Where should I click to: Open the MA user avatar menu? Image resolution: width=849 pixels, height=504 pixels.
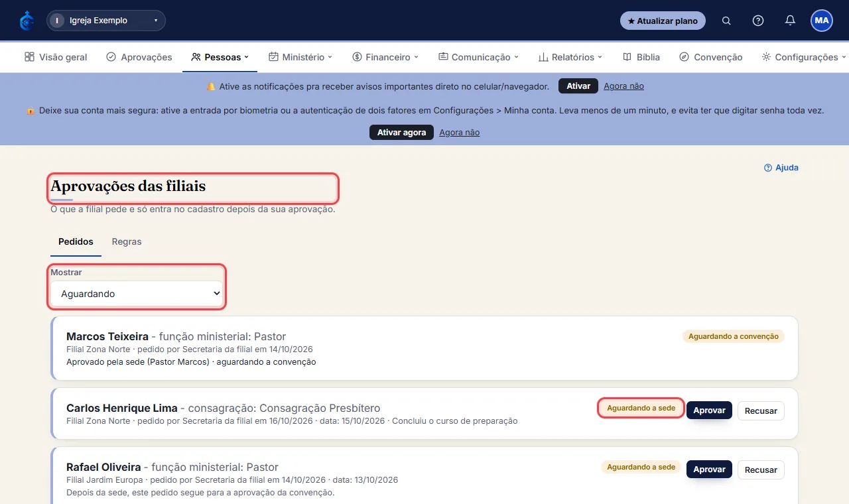(x=822, y=21)
